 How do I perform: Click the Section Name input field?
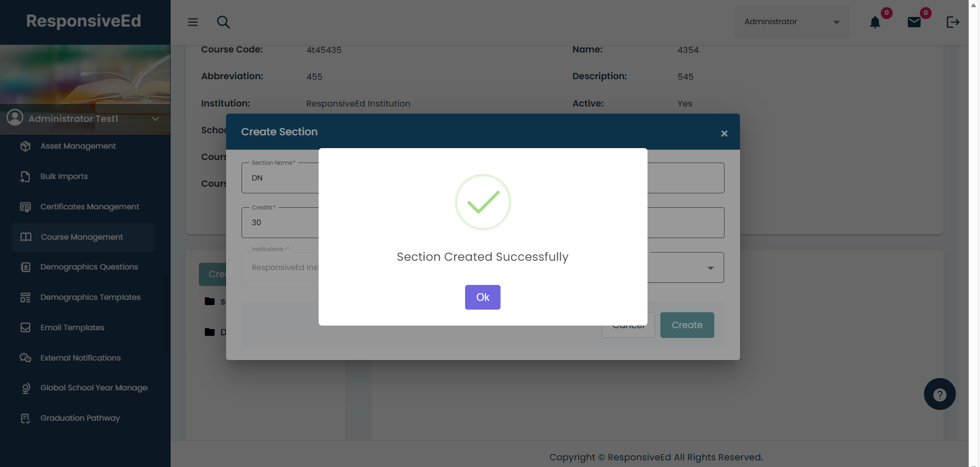280,178
